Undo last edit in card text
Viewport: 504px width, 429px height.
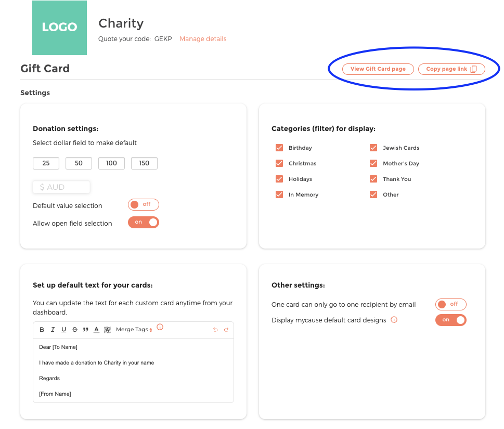coord(215,329)
